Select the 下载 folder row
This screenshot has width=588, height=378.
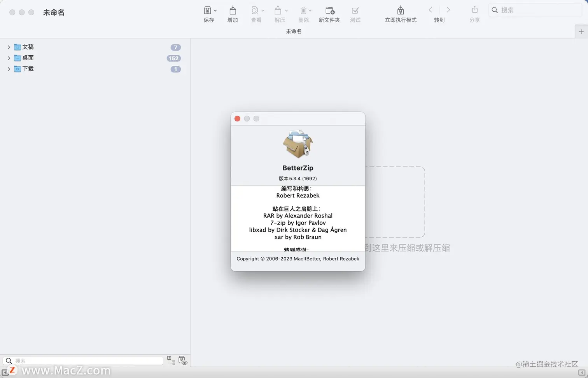[95, 69]
